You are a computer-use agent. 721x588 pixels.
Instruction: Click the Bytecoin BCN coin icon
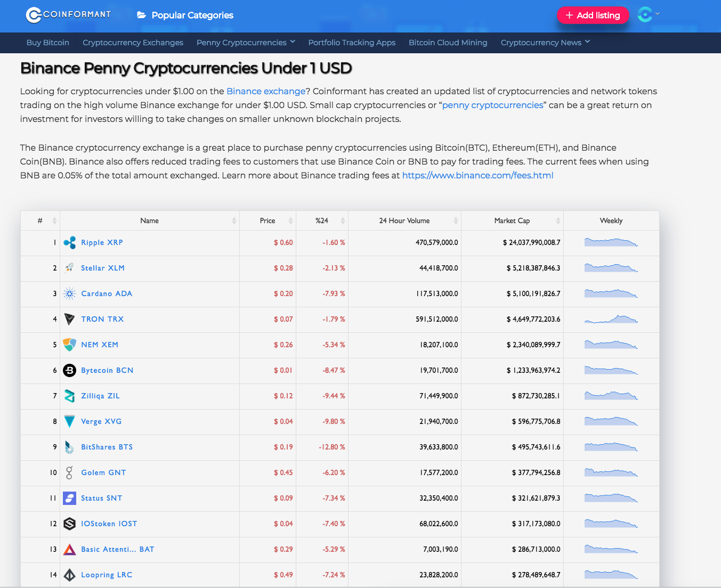pyautogui.click(x=69, y=370)
